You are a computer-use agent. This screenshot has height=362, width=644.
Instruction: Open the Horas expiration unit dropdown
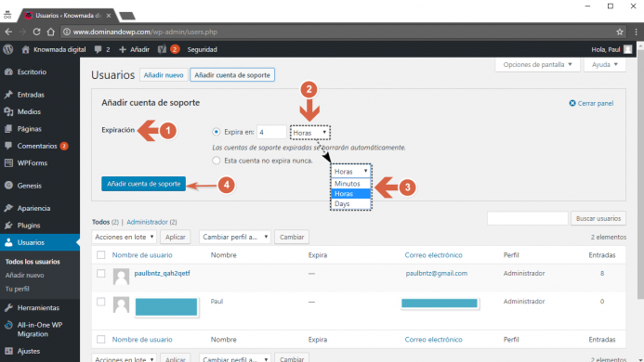tap(310, 133)
